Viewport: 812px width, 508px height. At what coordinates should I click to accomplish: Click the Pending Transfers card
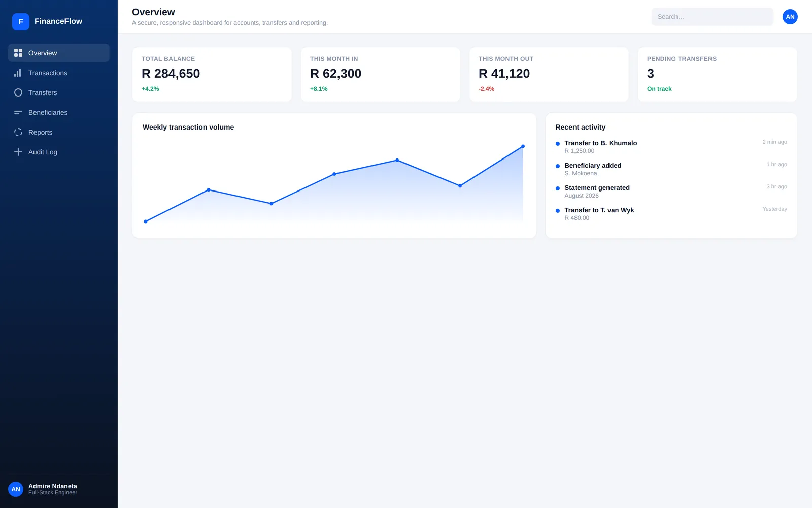(718, 75)
